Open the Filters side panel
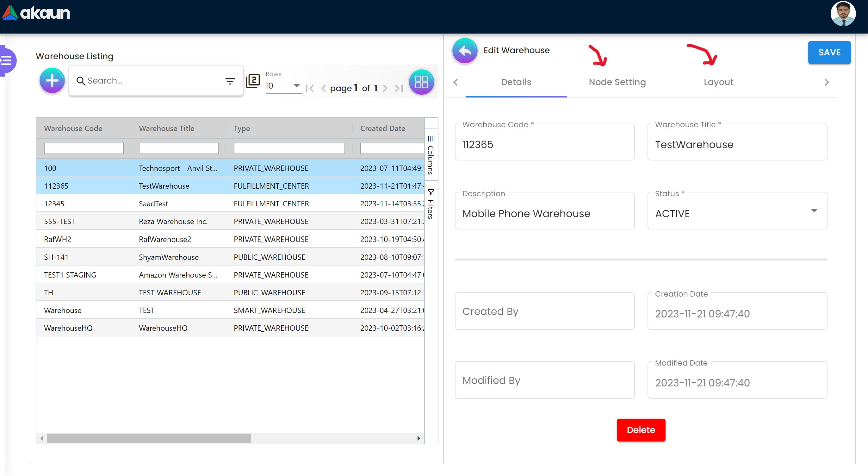 point(431,204)
